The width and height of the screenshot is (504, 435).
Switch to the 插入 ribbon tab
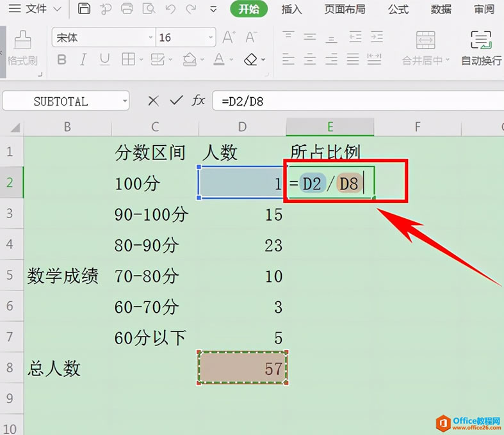click(x=291, y=9)
